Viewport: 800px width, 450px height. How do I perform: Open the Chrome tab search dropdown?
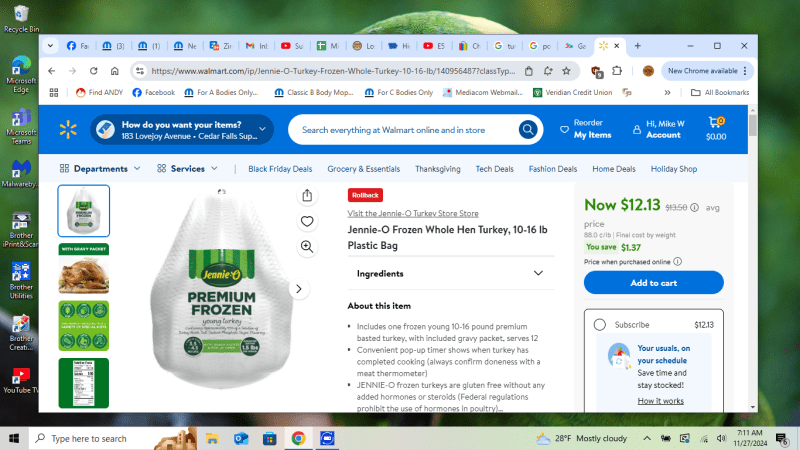pyautogui.click(x=50, y=46)
